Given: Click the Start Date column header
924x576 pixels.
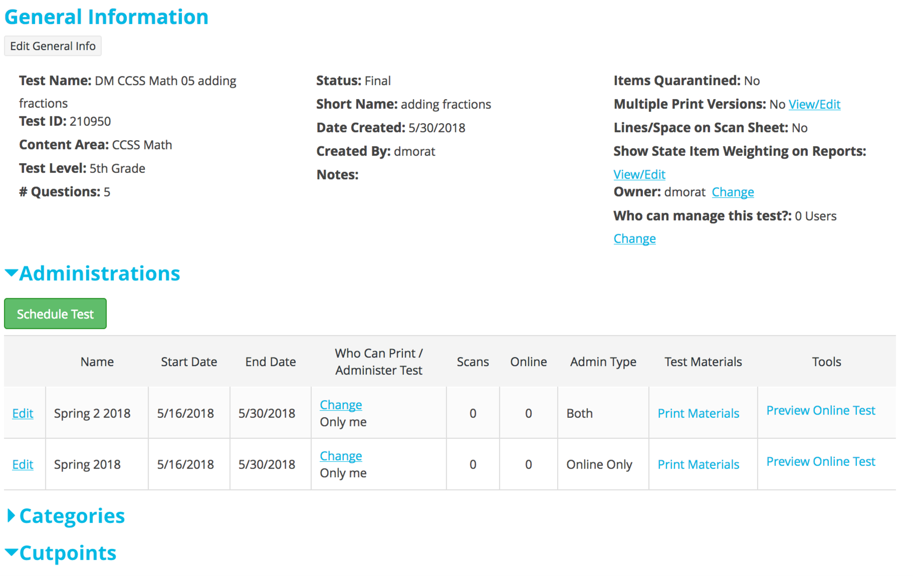Looking at the screenshot, I should point(189,362).
